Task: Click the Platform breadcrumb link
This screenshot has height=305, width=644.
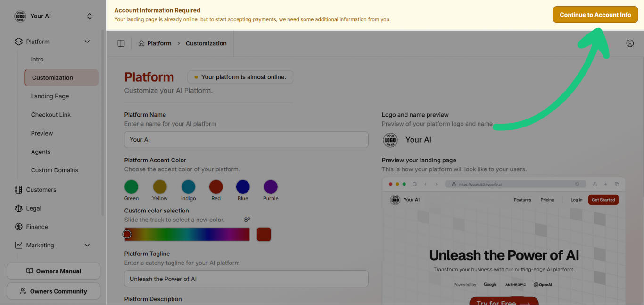Action: point(159,43)
